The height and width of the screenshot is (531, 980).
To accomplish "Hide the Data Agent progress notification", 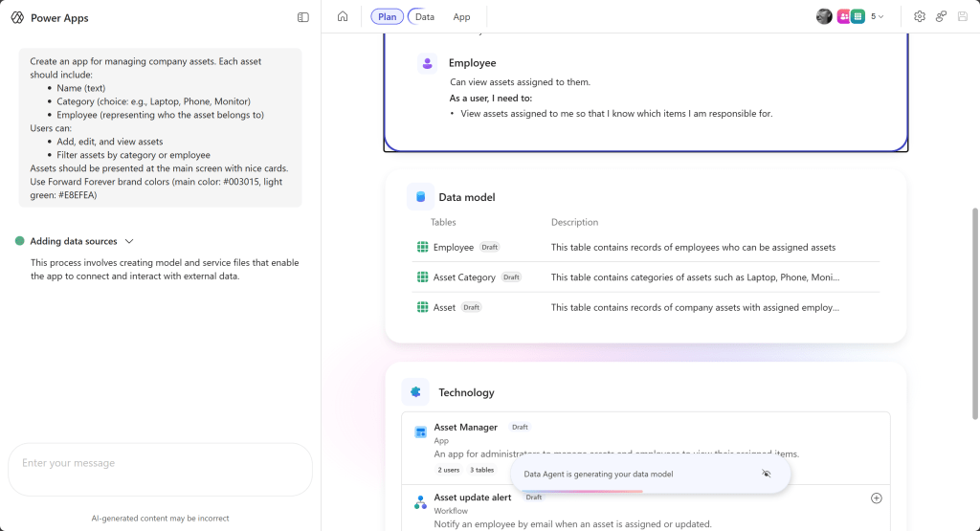I will tap(766, 474).
